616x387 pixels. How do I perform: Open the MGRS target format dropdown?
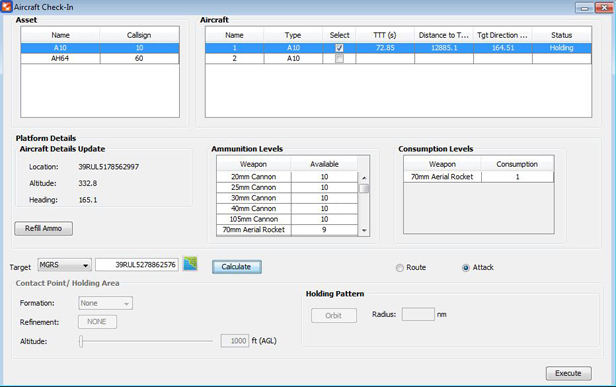coord(65,265)
